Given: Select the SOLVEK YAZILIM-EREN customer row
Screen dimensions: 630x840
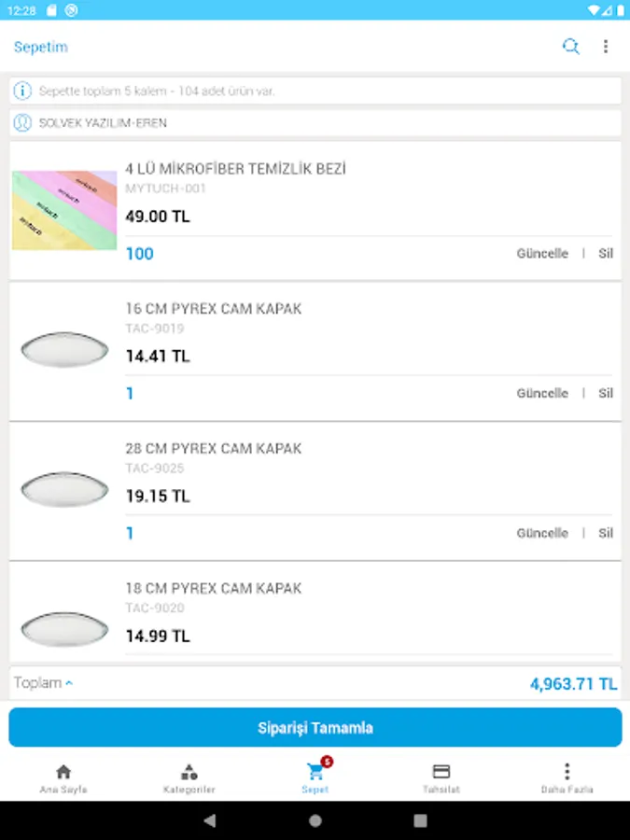Looking at the screenshot, I should click(x=315, y=122).
